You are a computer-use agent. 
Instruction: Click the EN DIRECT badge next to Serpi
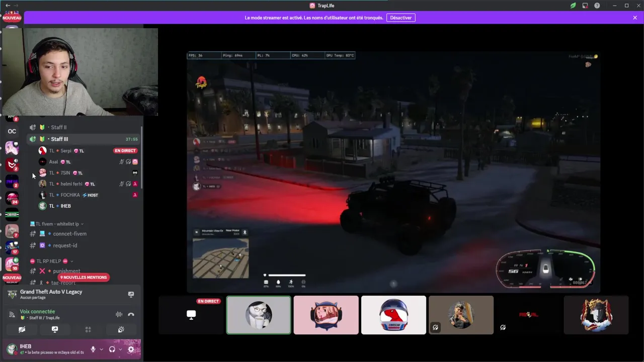[x=125, y=151]
